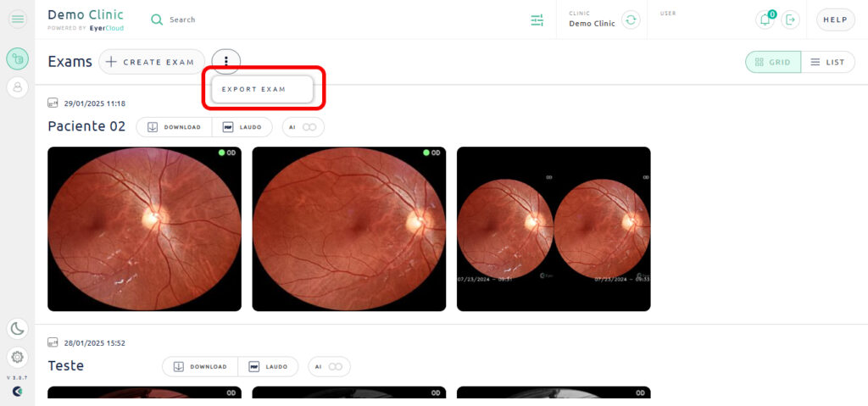
Task: Click the 29/01/2025 11:18 date label
Action: [95, 103]
